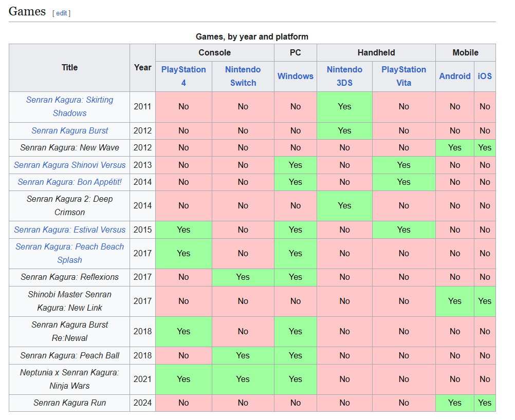Click Nintendo 3DS Yes cell for Skirting Shadows
The height and width of the screenshot is (420, 515).
(344, 107)
